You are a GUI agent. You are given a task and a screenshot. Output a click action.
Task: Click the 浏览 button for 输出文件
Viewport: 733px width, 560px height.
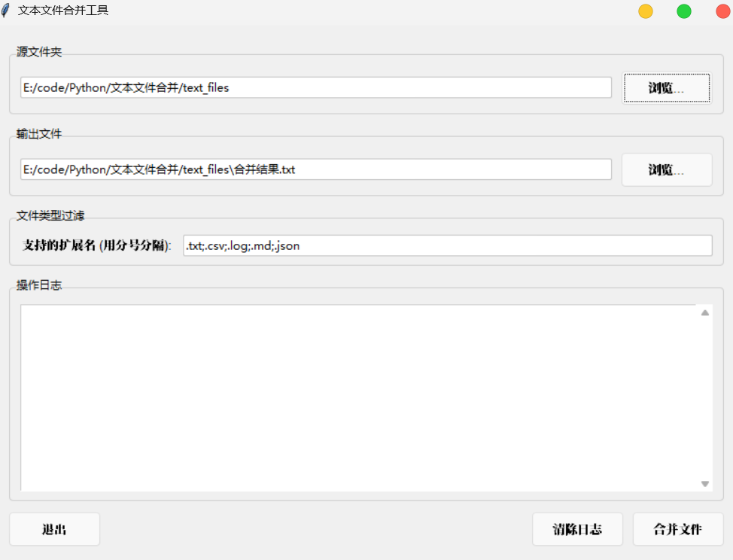(x=667, y=169)
